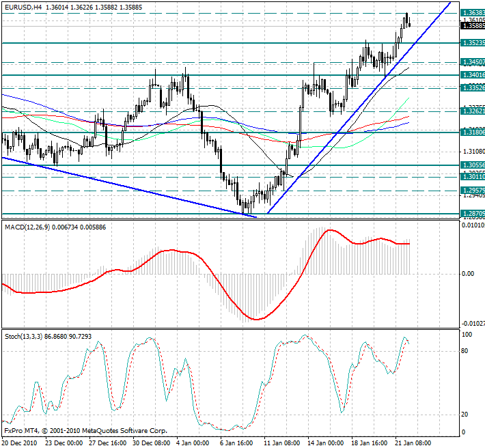Image resolution: width=485 pixels, height=448 pixels.
Task: Click the 20 Dec 2010 date label
Action: tap(20, 443)
